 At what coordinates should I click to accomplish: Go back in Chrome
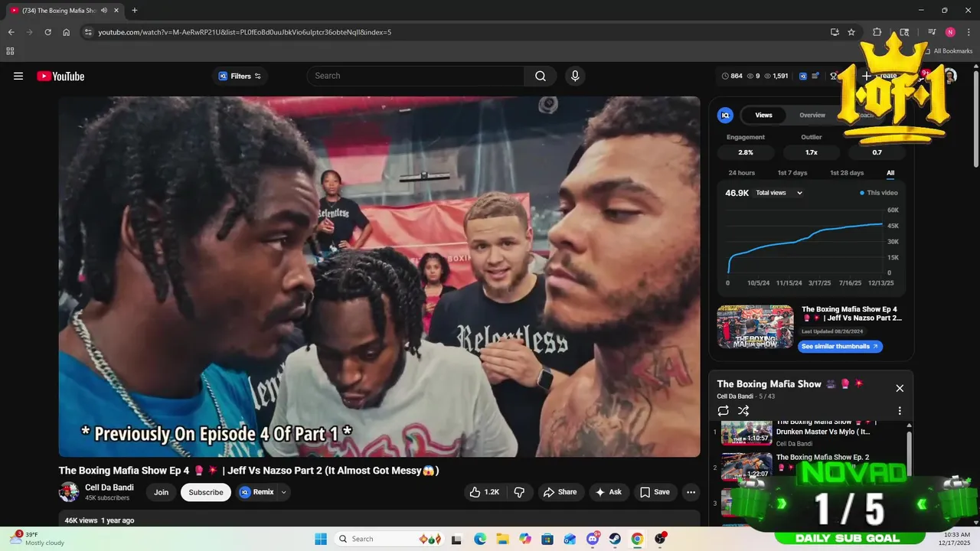(x=11, y=32)
